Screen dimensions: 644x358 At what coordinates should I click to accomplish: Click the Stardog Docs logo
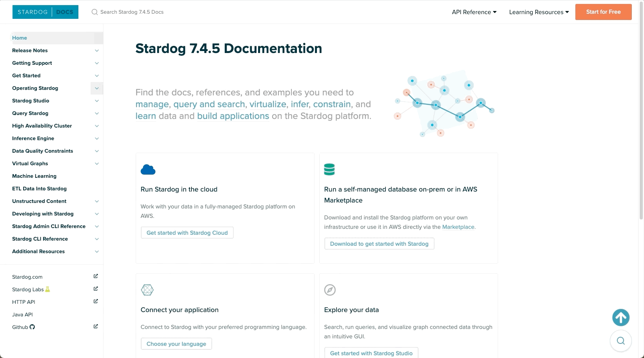(45, 12)
